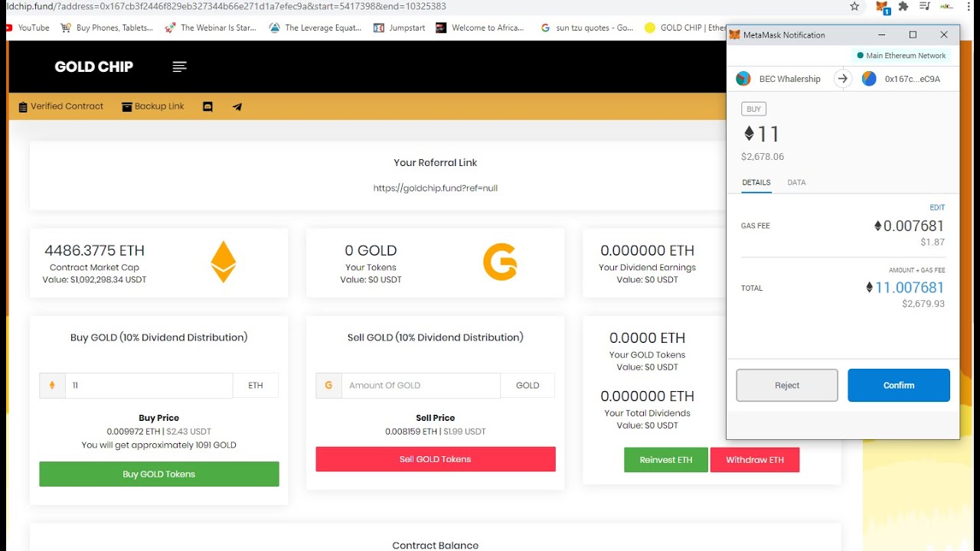Click the orange G gold token logo
The height and width of the screenshot is (551, 980).
[500, 262]
